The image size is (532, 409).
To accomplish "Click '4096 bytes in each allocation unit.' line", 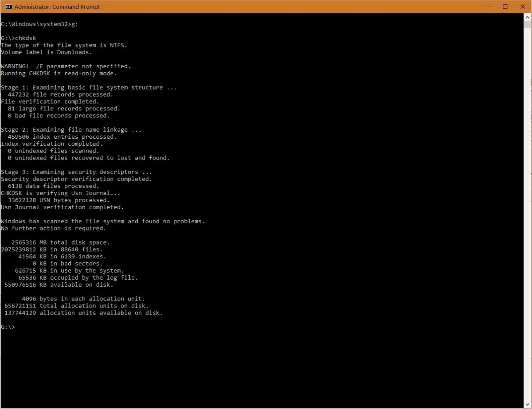I will [x=84, y=299].
